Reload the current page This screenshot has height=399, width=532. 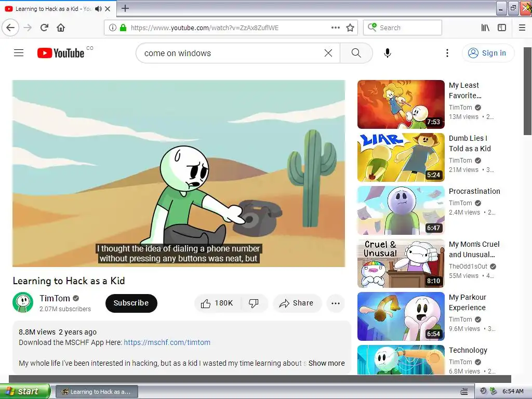[45, 28]
